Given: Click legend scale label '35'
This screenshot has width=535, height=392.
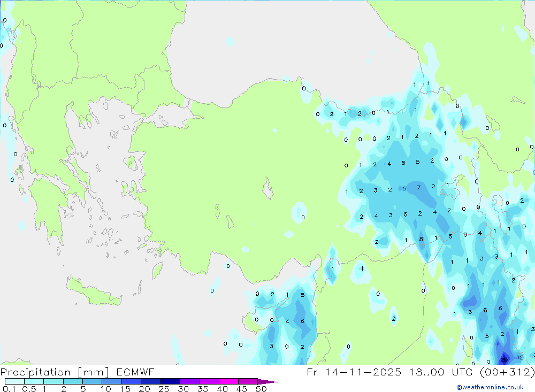Looking at the screenshot, I should pos(203,389).
